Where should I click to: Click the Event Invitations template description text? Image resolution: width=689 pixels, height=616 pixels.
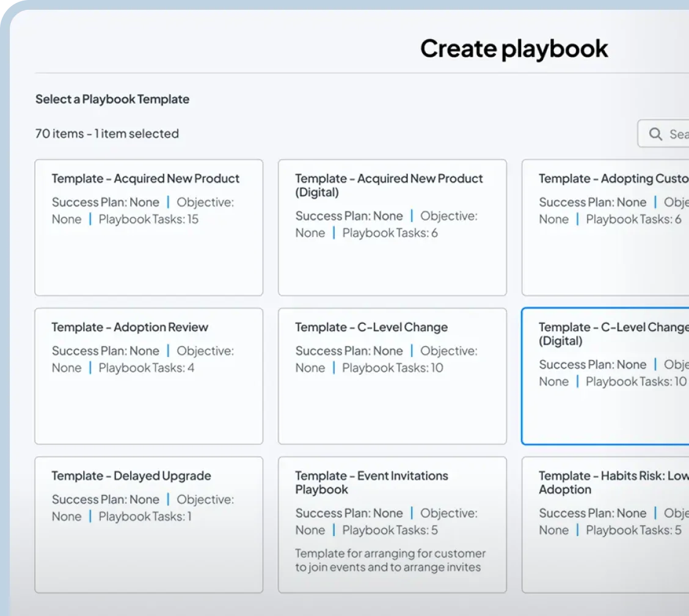[x=390, y=560]
